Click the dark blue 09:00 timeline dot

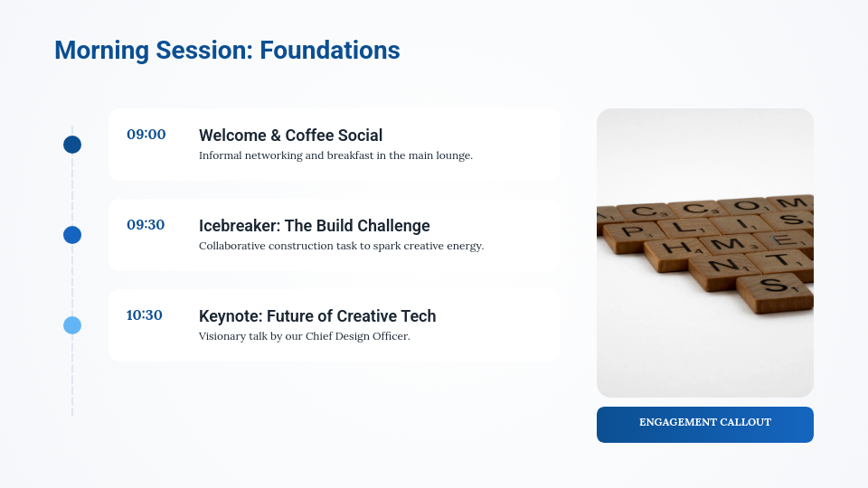[72, 145]
